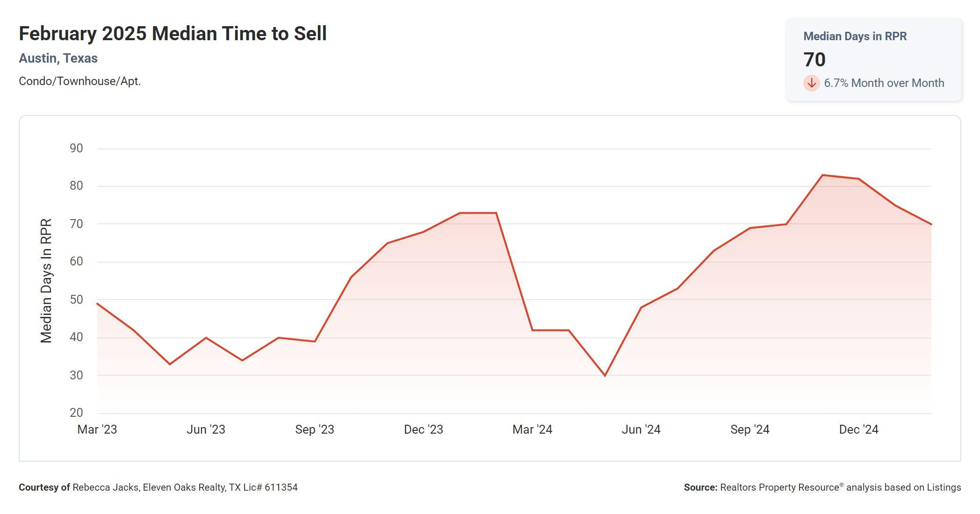
Task: Click the Courtesy of Rebecca Jacks credit text
Action: click(x=158, y=487)
